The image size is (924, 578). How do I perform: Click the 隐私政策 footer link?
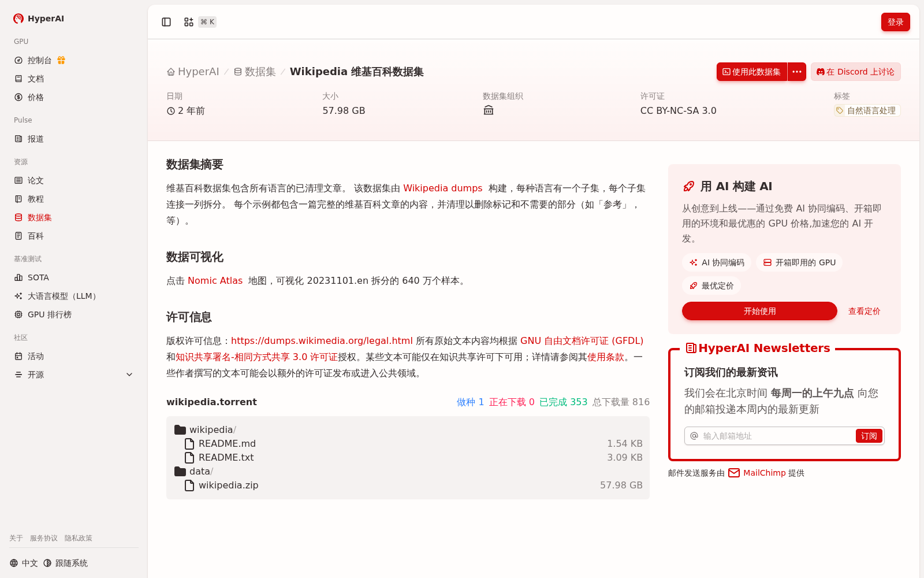[79, 538]
